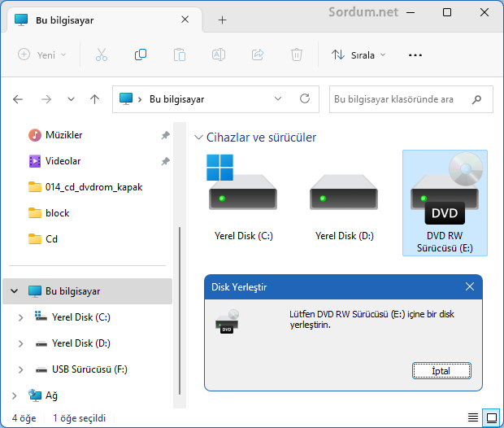The image size is (504, 428).
Task: Select USB Sürücüsü (F:) in tree
Action: [81, 369]
